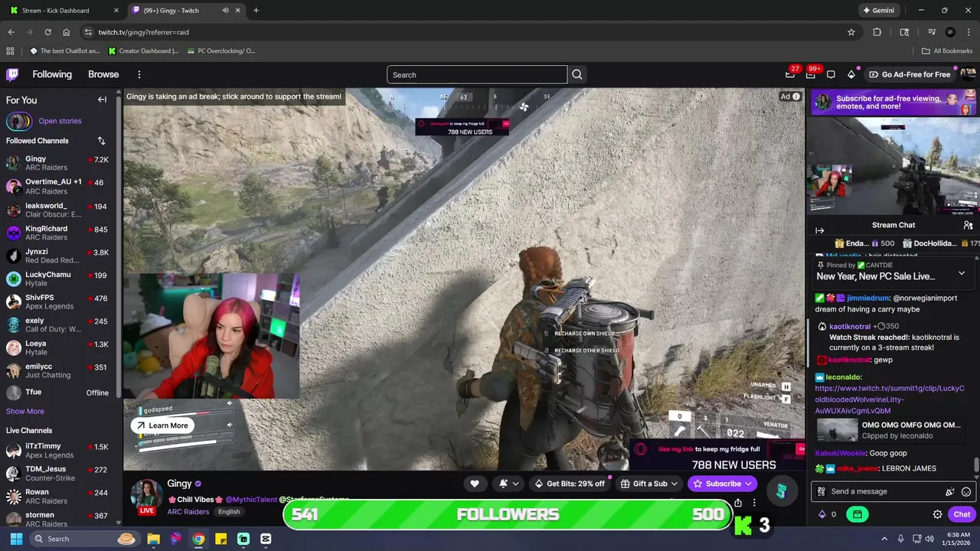980x551 pixels.
Task: Open the KingRichard followed channel
Action: (x=58, y=233)
